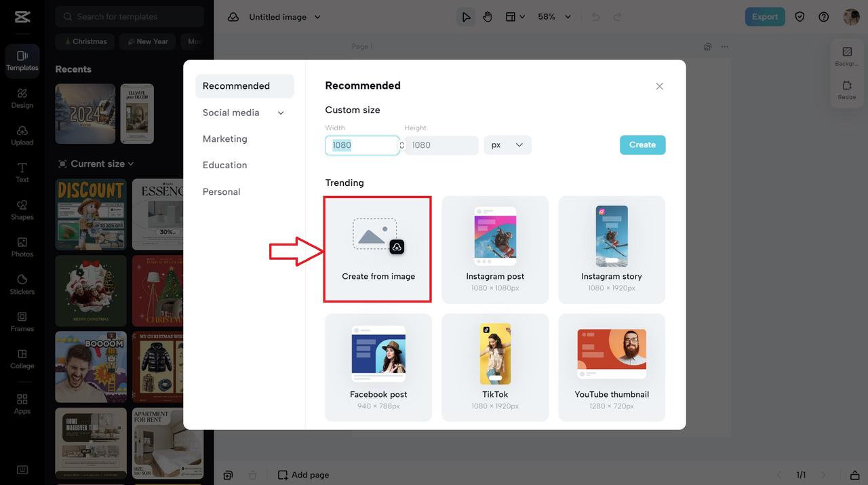The image size is (868, 485).
Task: Choose the YouTube thumbnail preset
Action: pyautogui.click(x=612, y=368)
